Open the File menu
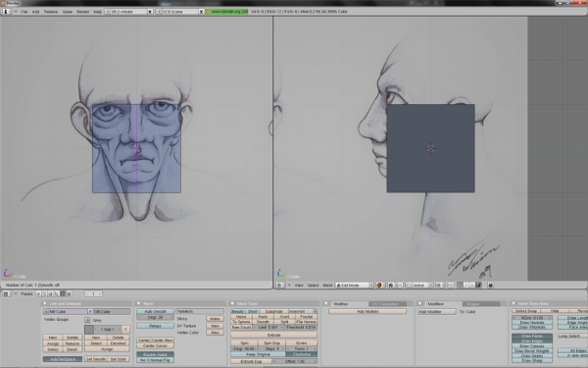 (24, 12)
